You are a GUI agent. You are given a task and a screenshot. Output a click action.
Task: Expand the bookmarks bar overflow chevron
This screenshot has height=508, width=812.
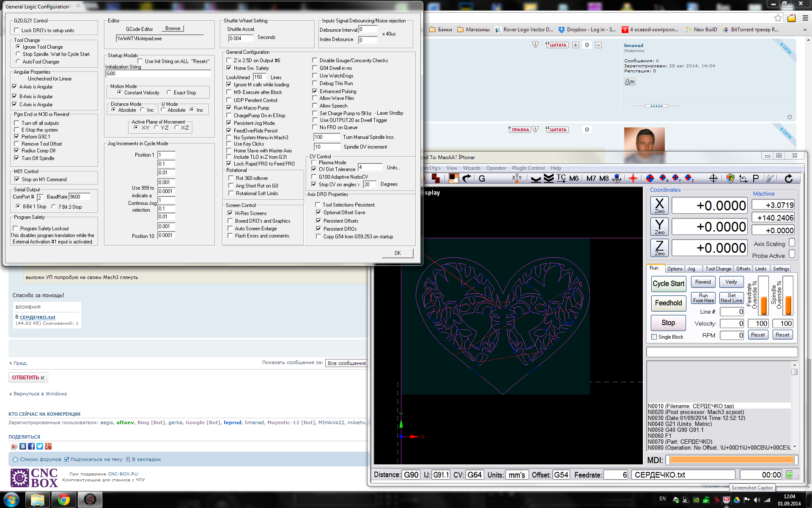pos(805,30)
